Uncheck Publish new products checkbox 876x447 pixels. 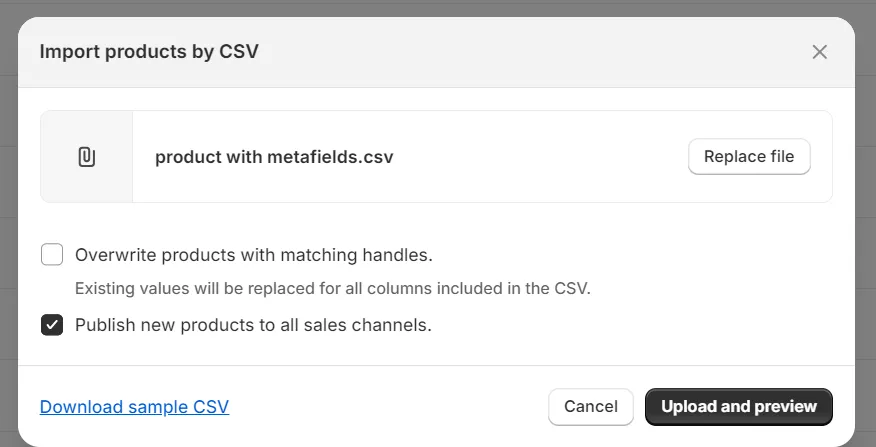coord(52,325)
